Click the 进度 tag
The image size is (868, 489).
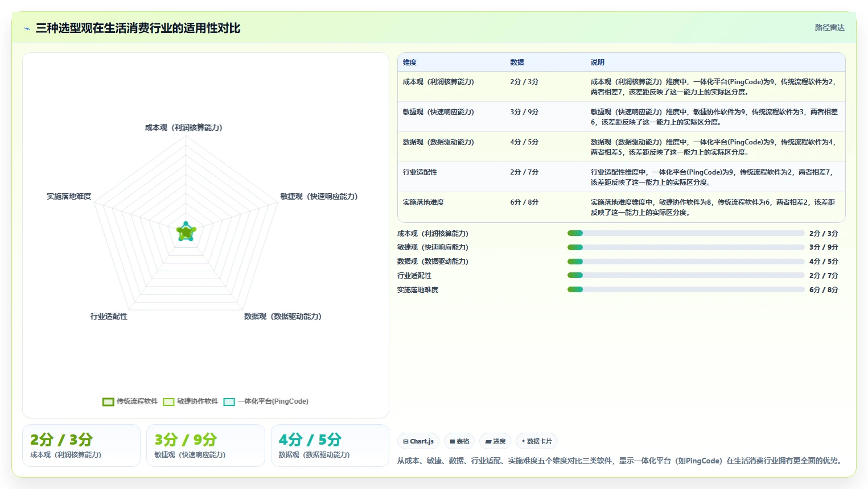(x=495, y=441)
